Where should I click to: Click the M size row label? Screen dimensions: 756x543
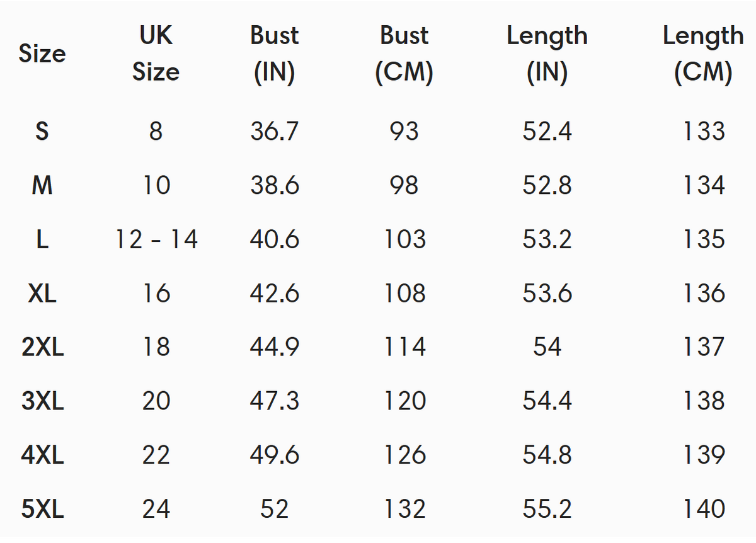coord(42,185)
